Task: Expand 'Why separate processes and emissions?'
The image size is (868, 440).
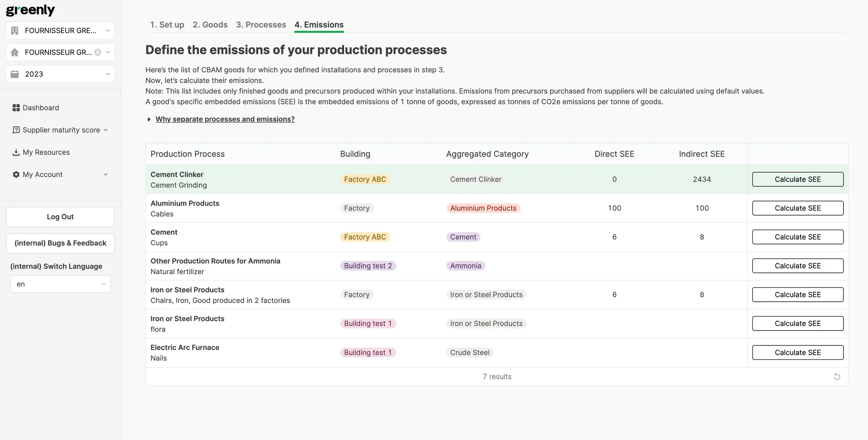Action: (x=225, y=119)
